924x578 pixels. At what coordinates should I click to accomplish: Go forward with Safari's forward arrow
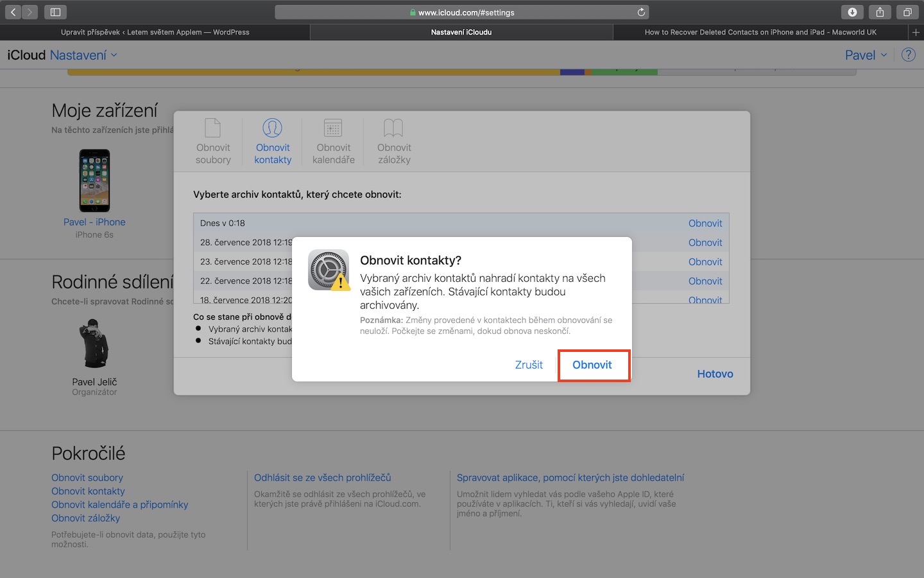click(x=30, y=12)
